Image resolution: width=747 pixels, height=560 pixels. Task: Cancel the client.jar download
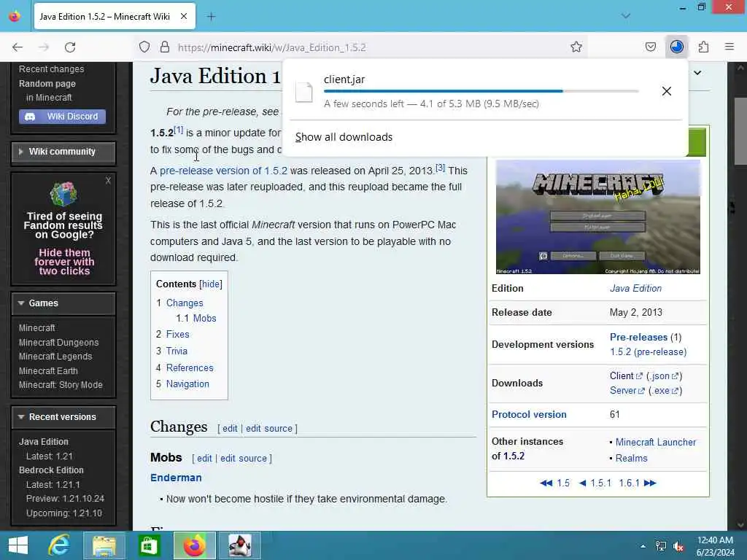point(667,91)
